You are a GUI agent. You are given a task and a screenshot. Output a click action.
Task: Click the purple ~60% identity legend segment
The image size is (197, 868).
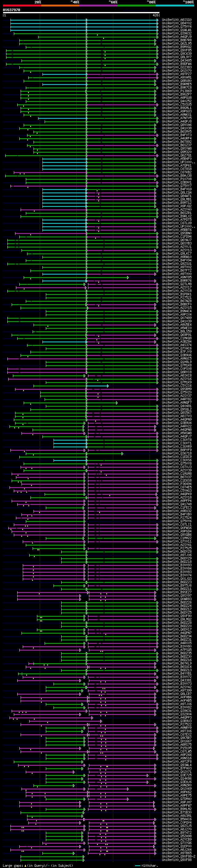click(x=99, y=6)
